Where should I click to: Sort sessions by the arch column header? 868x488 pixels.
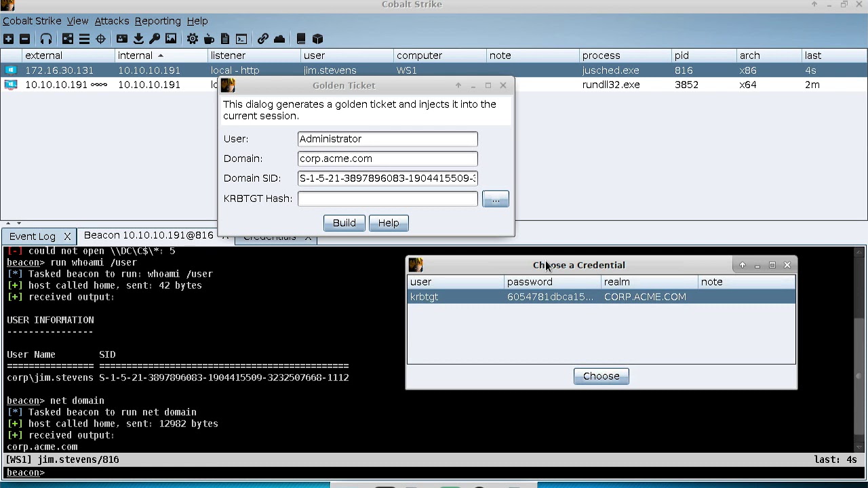[x=768, y=56]
